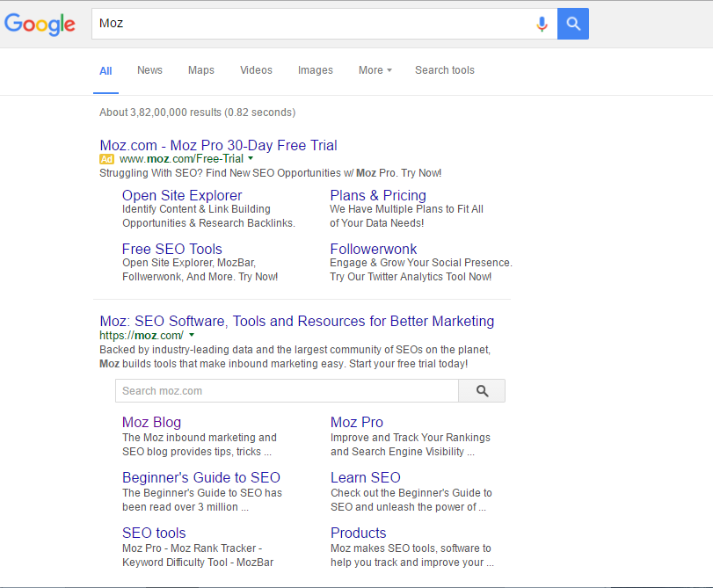Click 'We Have Multiple Plans to Fit All' text
Image resolution: width=713 pixels, height=588 pixels.
(406, 209)
